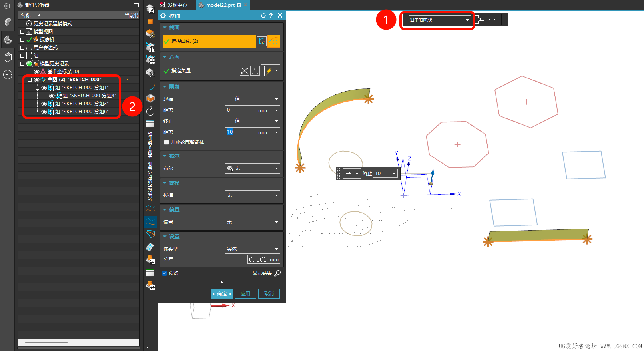
Task: Click the blue grid surface patch icon
Action: pyautogui.click(x=150, y=247)
